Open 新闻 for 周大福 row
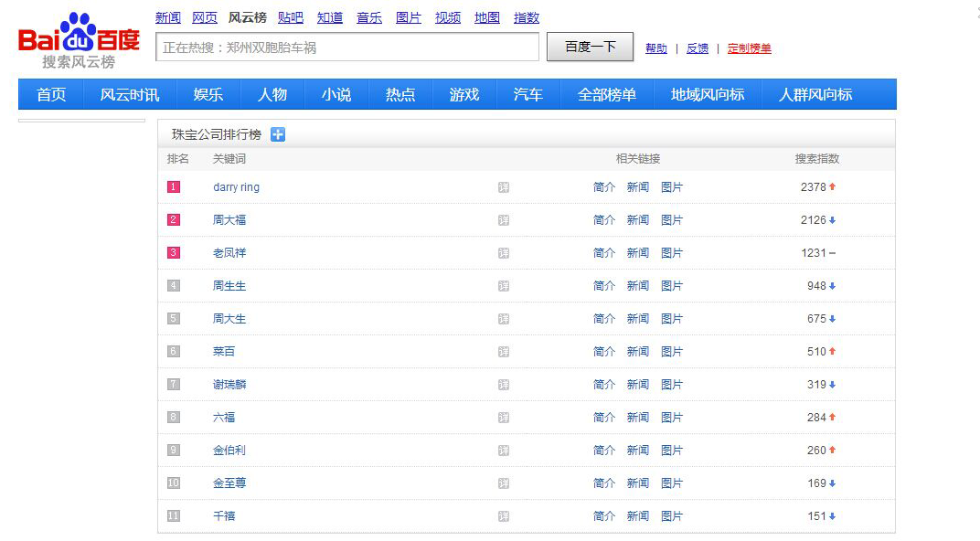Viewport: 980px width, 541px height. point(638,220)
